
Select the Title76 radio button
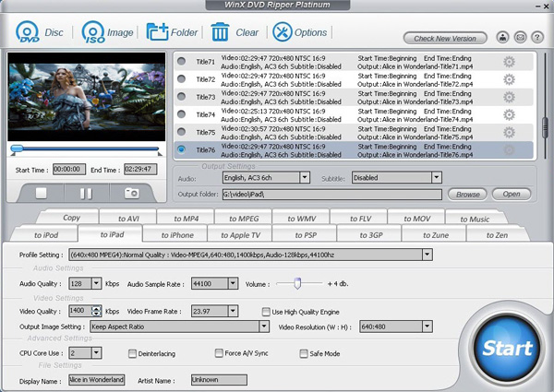pyautogui.click(x=181, y=149)
